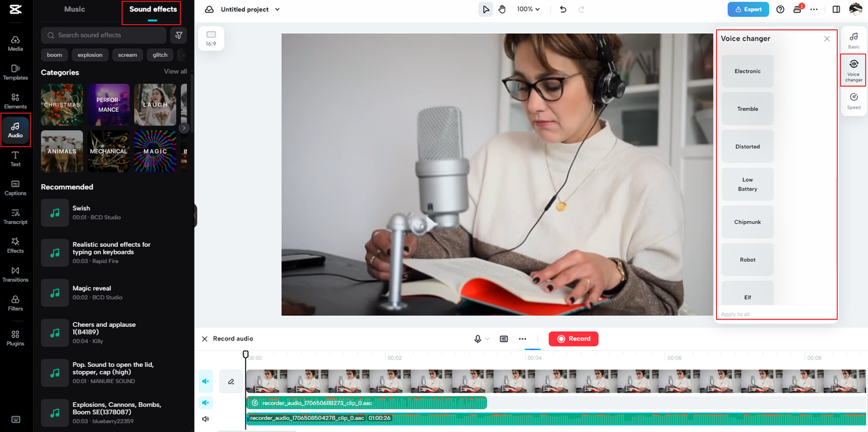Choose the Chipmunk voice effect
868x432 pixels.
tap(748, 222)
